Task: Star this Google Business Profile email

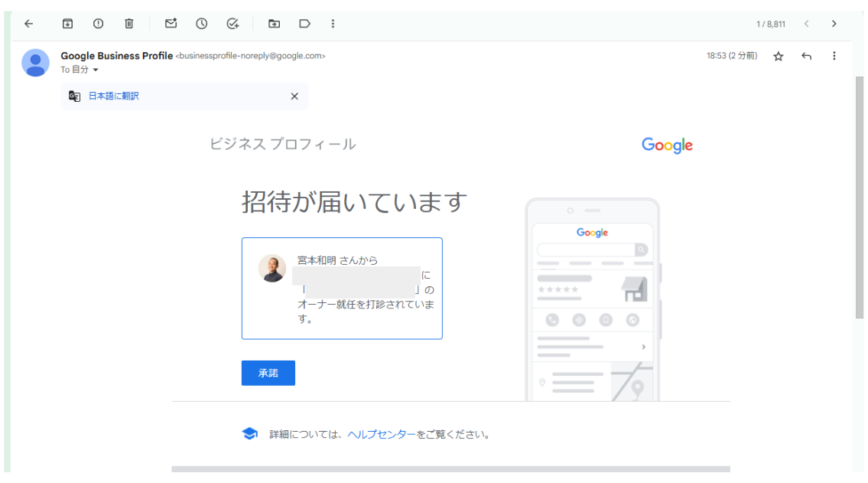Action: (x=779, y=56)
